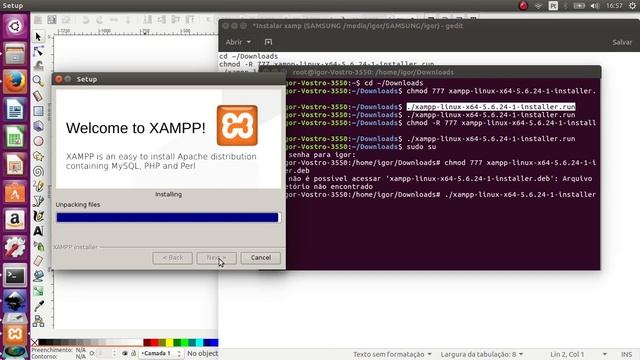This screenshot has width=640, height=360.
Task: Click the 16:57 clock in top bar
Action: [x=614, y=6]
